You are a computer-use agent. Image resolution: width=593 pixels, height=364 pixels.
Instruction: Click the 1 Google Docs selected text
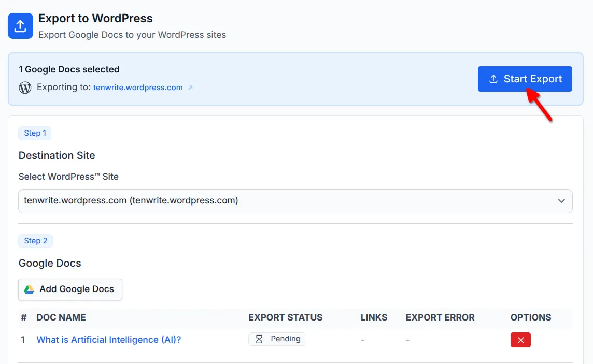pyautogui.click(x=69, y=69)
